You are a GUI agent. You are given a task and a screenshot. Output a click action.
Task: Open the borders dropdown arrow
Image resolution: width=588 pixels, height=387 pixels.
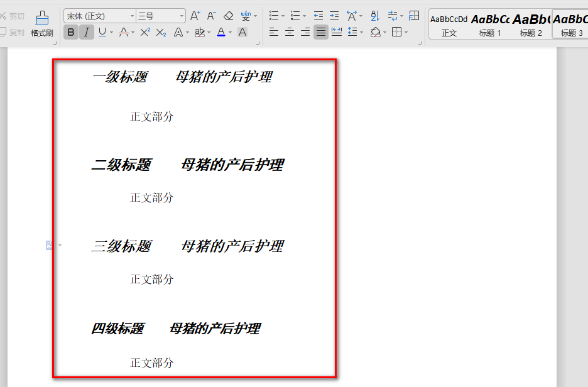click(406, 32)
